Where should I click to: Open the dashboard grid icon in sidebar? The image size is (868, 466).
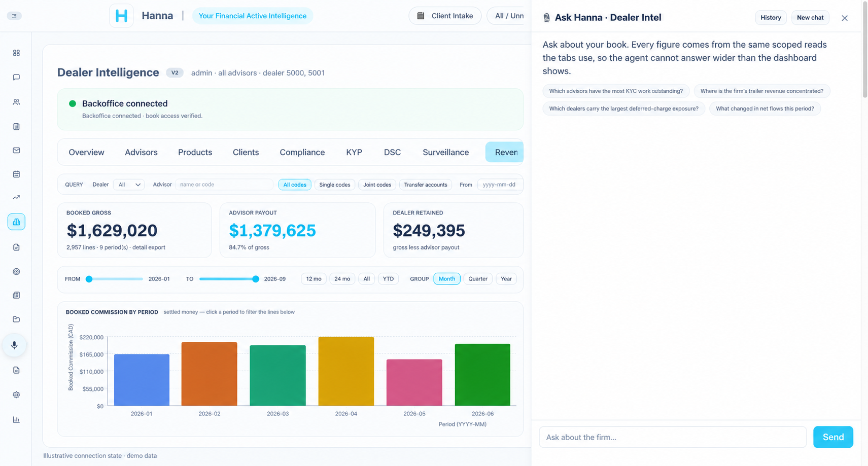16,53
